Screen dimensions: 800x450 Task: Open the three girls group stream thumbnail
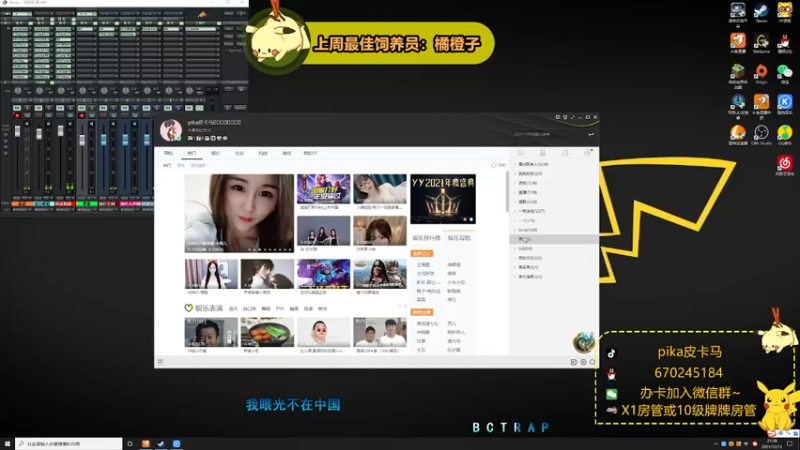(323, 231)
